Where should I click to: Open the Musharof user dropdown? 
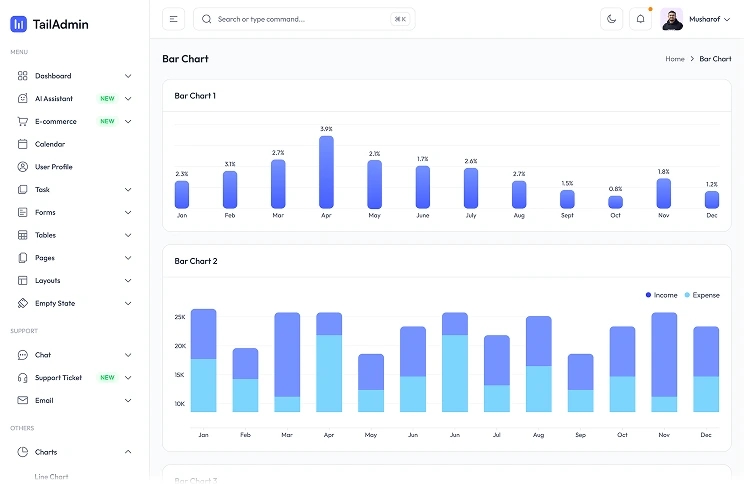click(695, 19)
